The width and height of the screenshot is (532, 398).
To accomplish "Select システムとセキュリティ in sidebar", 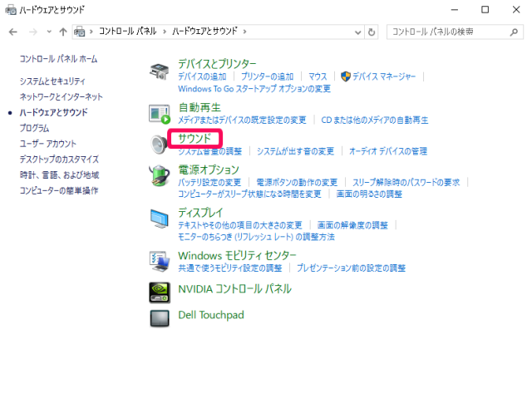I will [x=52, y=81].
